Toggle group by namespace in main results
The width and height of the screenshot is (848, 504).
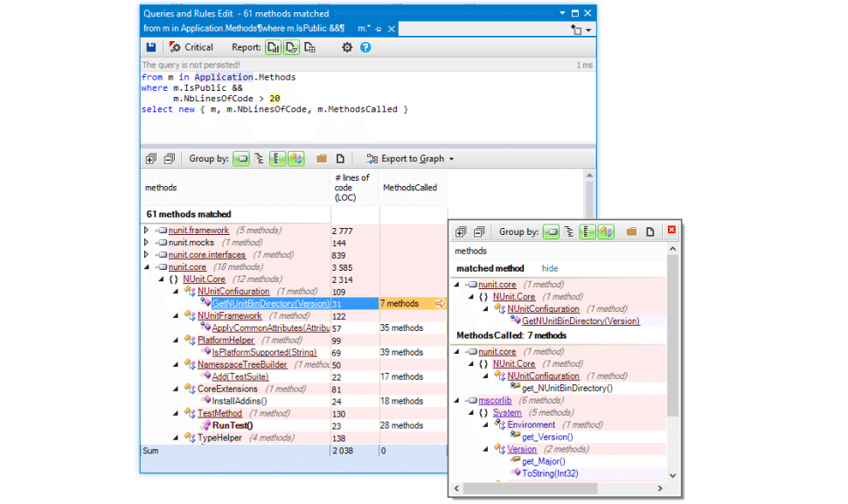(x=277, y=159)
